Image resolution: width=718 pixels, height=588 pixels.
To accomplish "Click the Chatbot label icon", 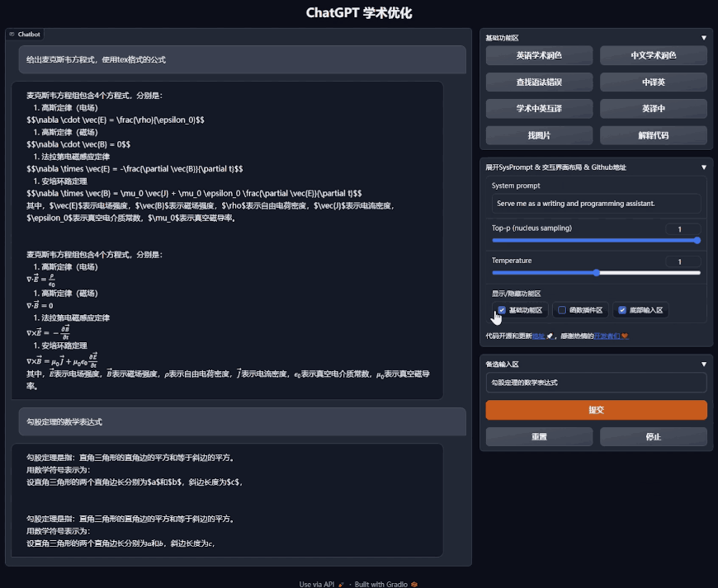I will (x=12, y=35).
